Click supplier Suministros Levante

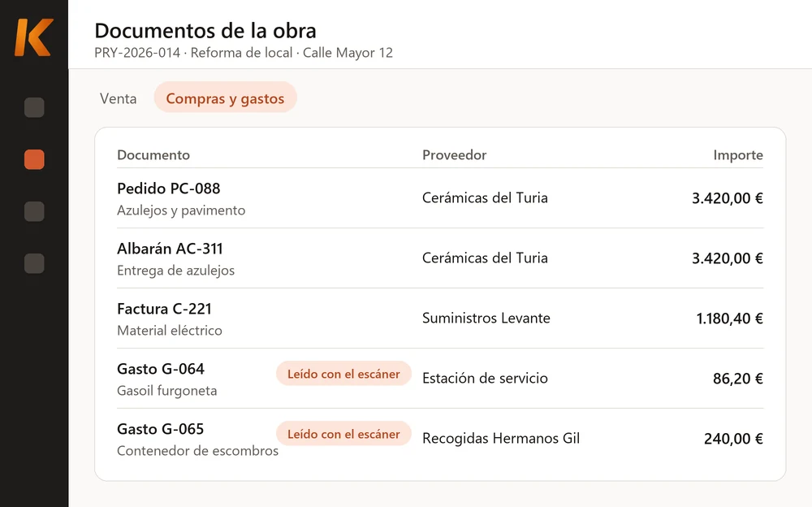(x=486, y=318)
